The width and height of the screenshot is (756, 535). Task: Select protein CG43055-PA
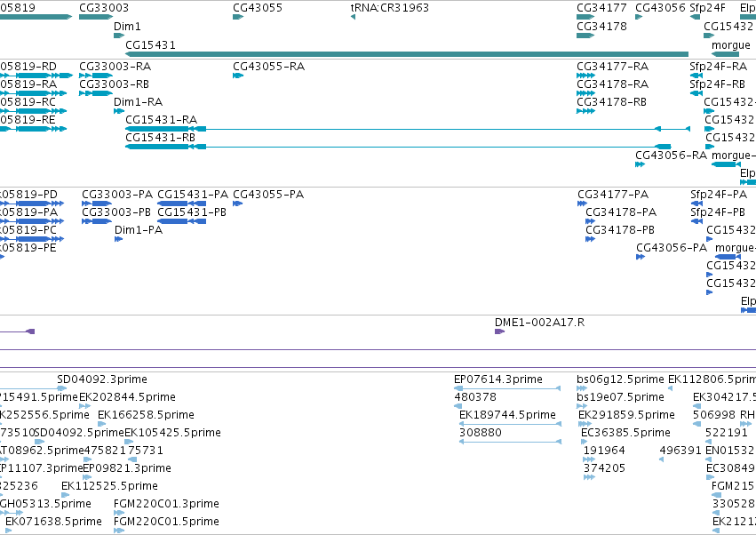[268, 195]
